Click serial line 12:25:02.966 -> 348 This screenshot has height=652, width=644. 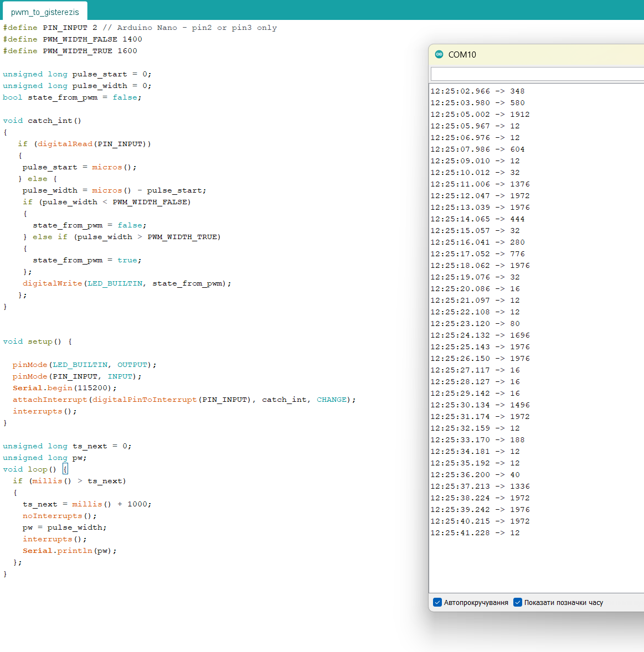(x=477, y=91)
